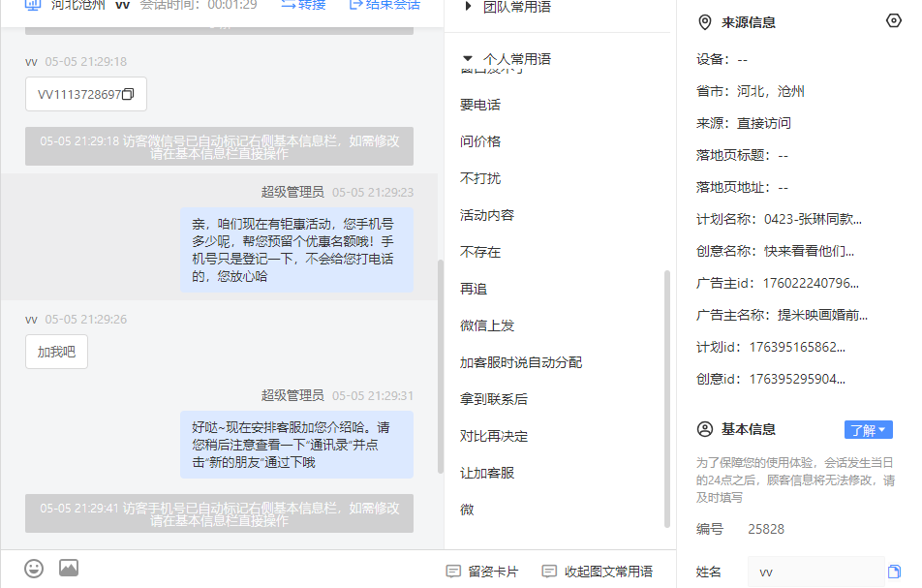922x588 pixels.
Task: Select quick phrase 对比再决定
Action: pyautogui.click(x=494, y=436)
